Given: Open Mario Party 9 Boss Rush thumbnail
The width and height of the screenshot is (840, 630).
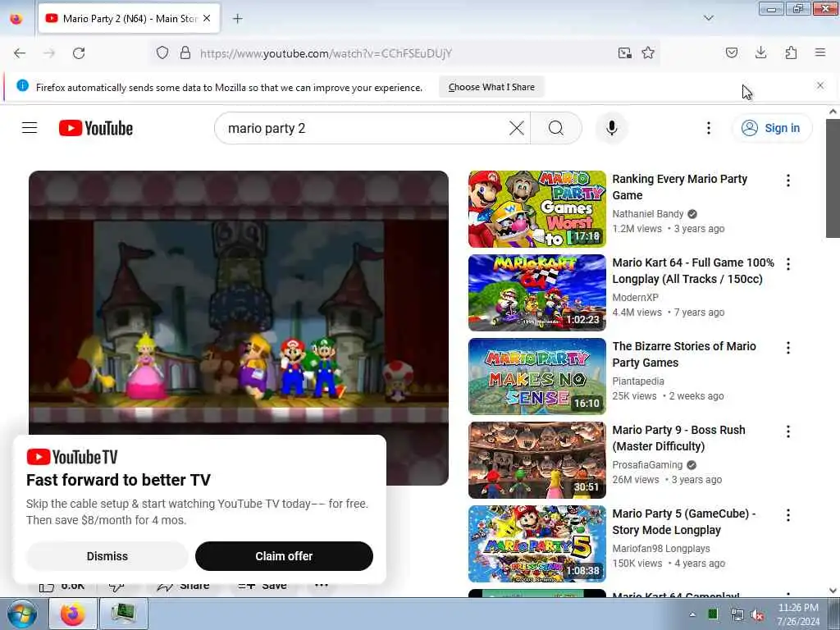Looking at the screenshot, I should coord(536,459).
